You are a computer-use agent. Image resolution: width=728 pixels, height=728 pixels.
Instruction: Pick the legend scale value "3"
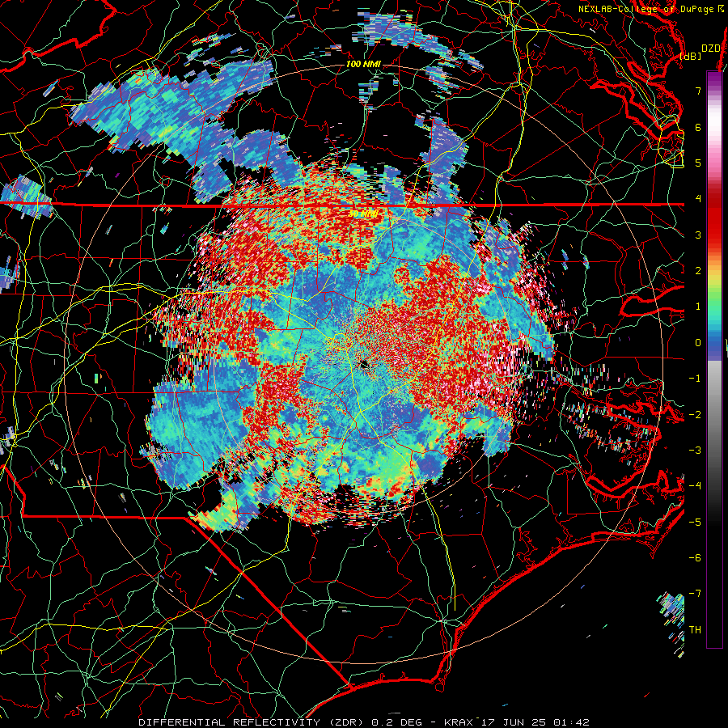pyautogui.click(x=698, y=235)
